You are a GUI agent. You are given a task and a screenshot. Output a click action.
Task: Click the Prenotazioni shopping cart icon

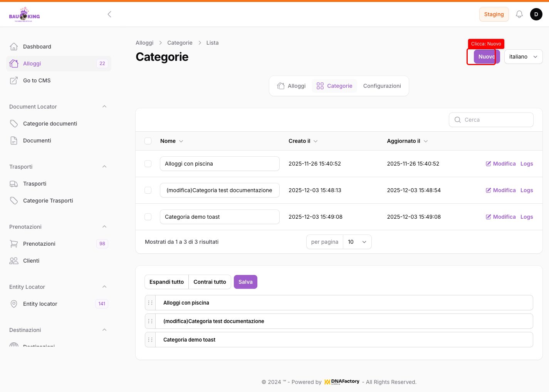pyautogui.click(x=14, y=244)
